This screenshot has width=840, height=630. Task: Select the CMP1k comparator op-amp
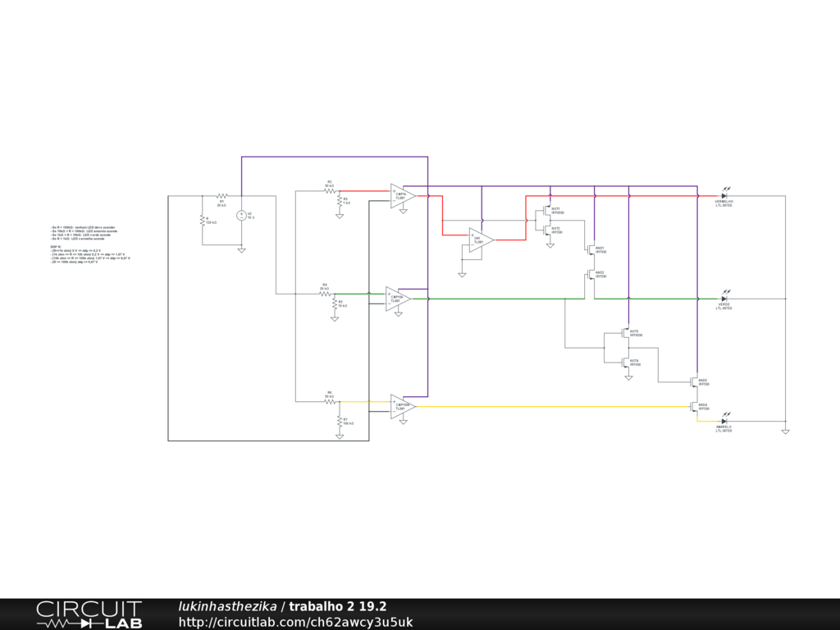click(402, 196)
